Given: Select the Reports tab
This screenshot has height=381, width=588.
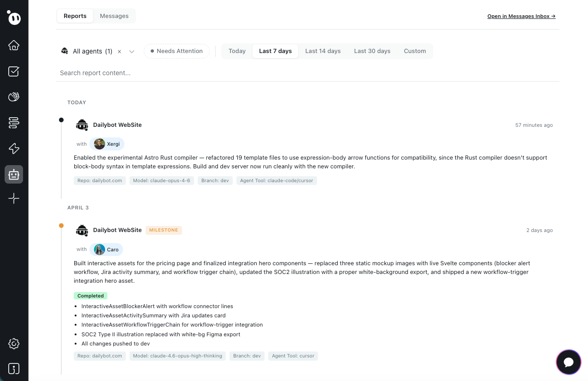Looking at the screenshot, I should click(75, 16).
